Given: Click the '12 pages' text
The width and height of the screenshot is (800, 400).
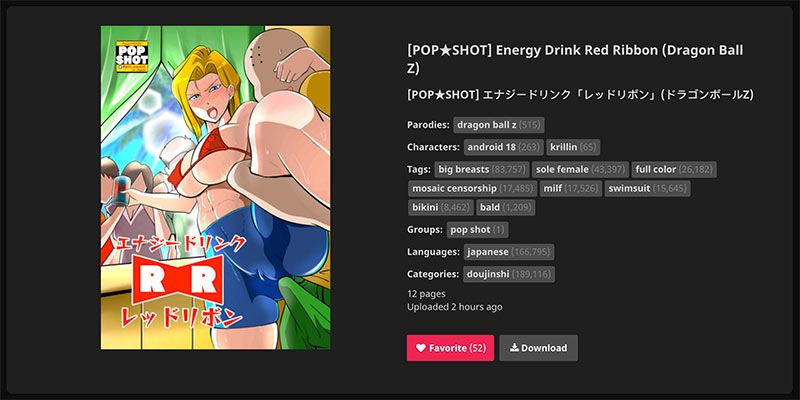Looking at the screenshot, I should (426, 294).
